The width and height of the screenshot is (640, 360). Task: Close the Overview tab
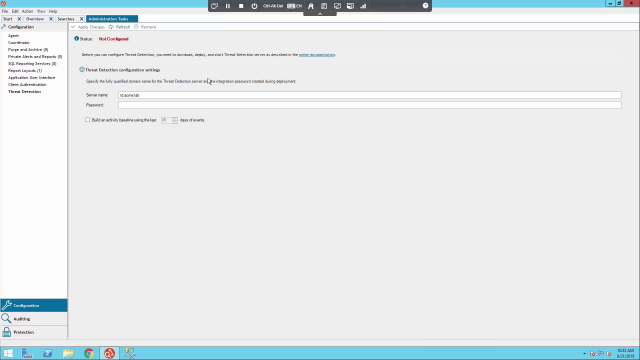point(51,19)
